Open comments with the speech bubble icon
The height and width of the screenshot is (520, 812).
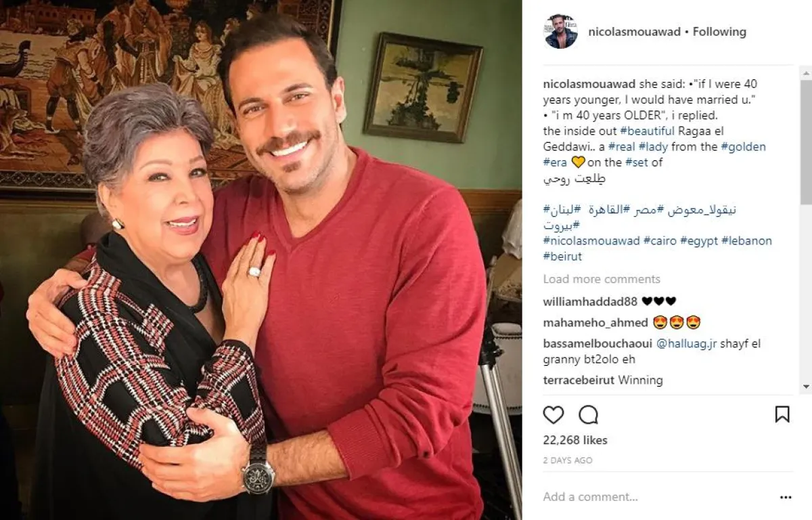[589, 414]
